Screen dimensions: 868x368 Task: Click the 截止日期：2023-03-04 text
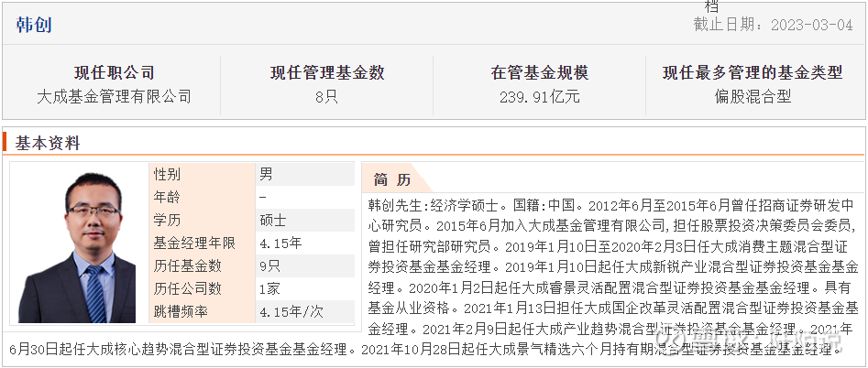(773, 25)
